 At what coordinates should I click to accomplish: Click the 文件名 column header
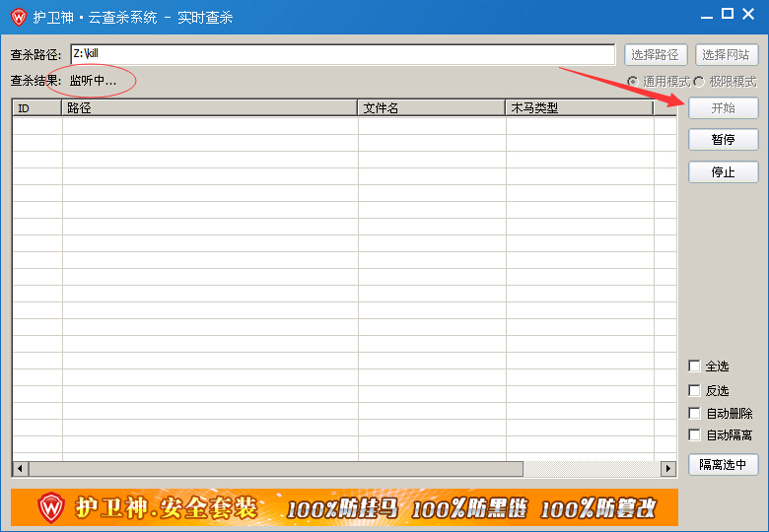[432, 107]
